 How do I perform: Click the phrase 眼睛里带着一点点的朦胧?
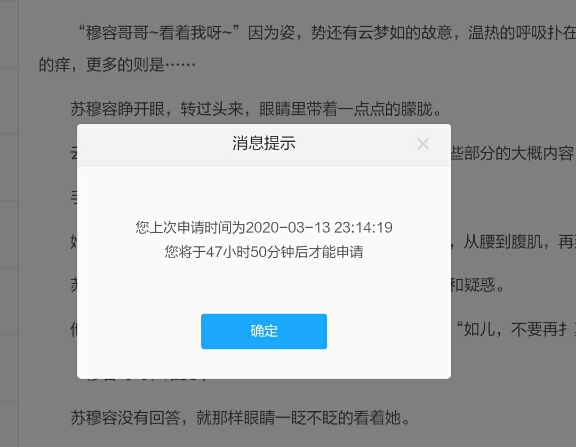pyautogui.click(x=345, y=109)
